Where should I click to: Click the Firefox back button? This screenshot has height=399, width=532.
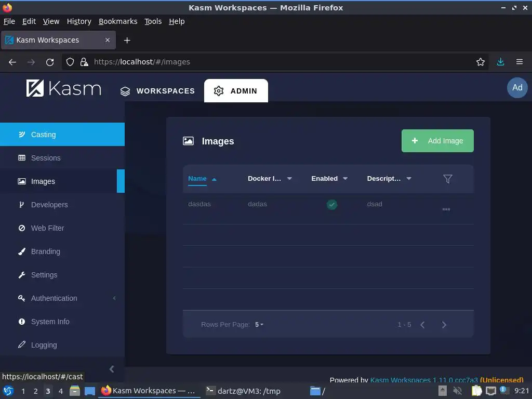pyautogui.click(x=12, y=62)
